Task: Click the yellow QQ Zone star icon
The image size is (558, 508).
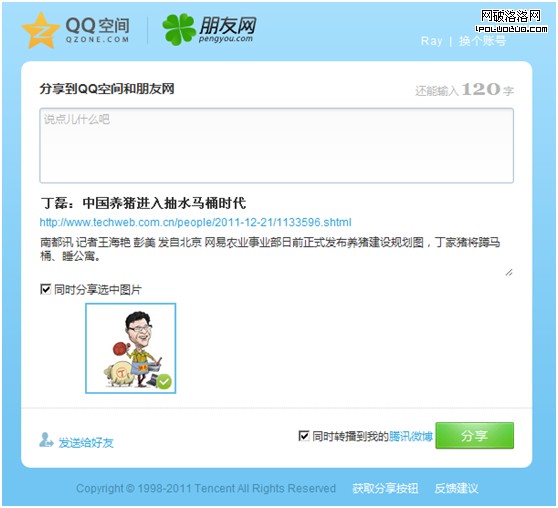Action: tap(40, 31)
